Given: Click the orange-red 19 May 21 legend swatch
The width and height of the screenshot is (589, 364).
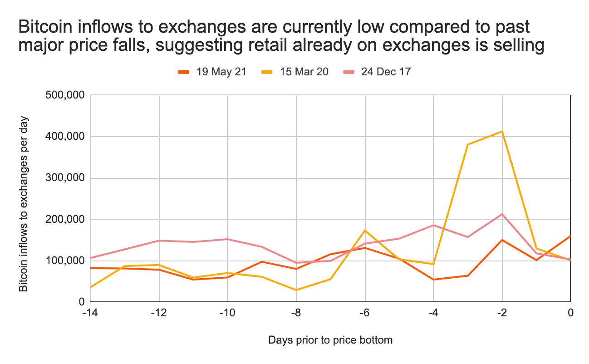Looking at the screenshot, I should pos(183,72).
